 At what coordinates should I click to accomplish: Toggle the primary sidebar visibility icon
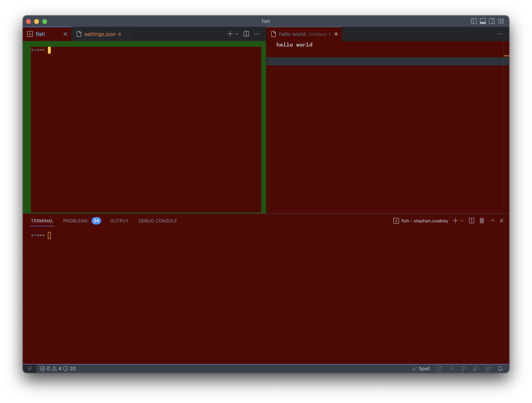tap(474, 21)
